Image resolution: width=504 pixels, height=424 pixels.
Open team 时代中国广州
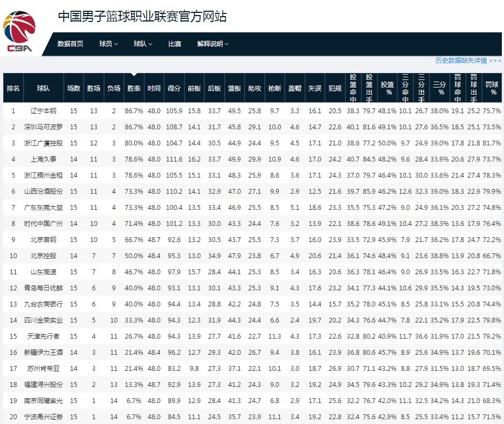tap(43, 224)
